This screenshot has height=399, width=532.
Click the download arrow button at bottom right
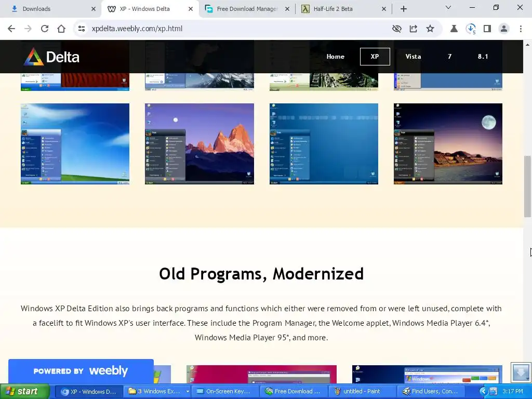click(x=521, y=373)
